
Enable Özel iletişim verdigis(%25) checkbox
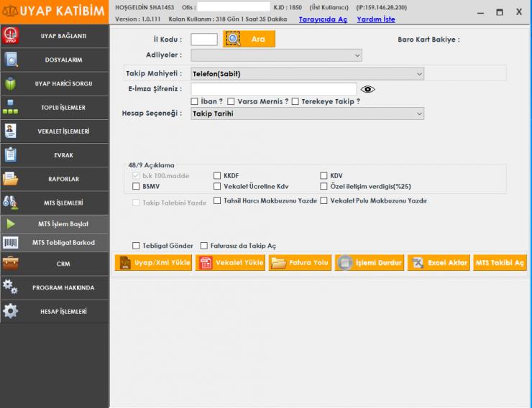[x=324, y=186]
